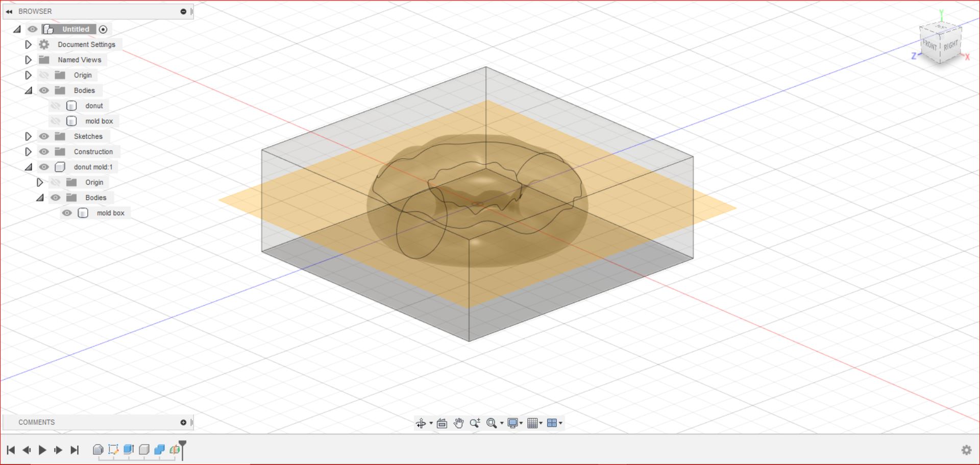Activate Untitled component radio button
The image size is (980, 465).
pos(103,29)
